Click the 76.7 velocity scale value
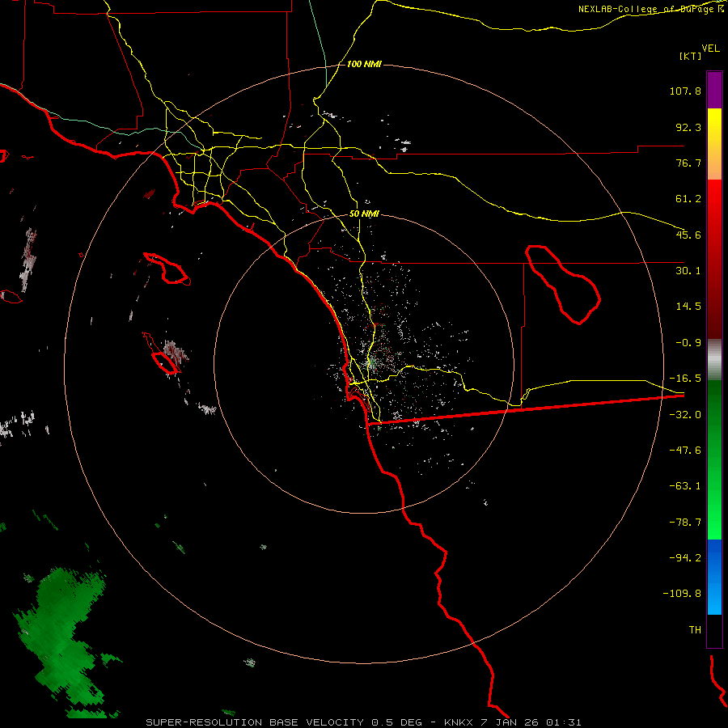This screenshot has height=728, width=728. (x=688, y=163)
